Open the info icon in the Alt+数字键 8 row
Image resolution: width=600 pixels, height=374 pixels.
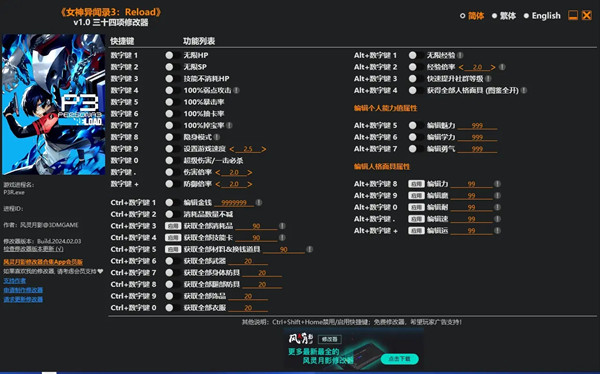pos(497,184)
